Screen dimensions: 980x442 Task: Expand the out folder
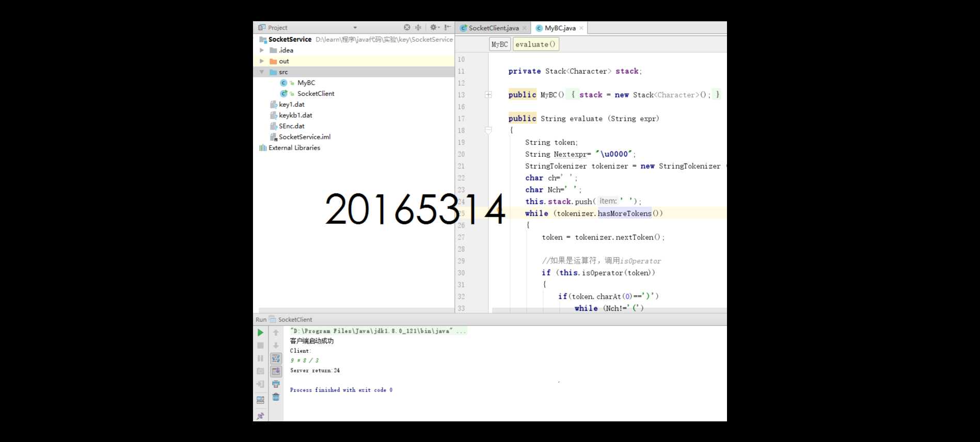pyautogui.click(x=262, y=61)
